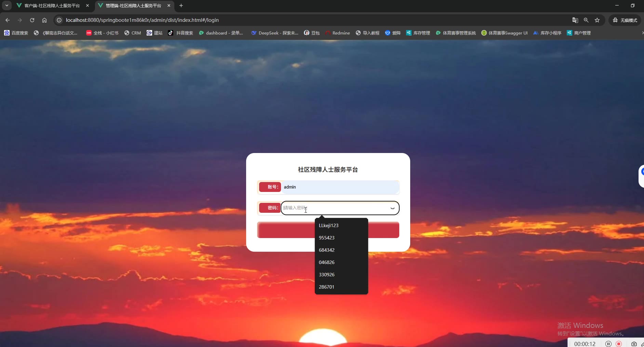Click the 账号 username field containing admin
This screenshot has width=644, height=347.
[x=340, y=187]
